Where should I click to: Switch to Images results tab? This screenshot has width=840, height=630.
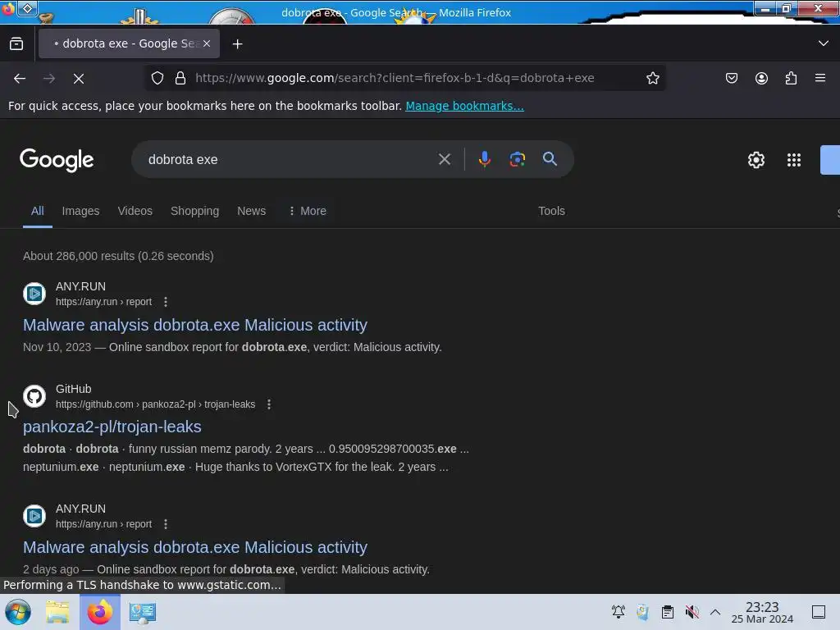click(81, 211)
